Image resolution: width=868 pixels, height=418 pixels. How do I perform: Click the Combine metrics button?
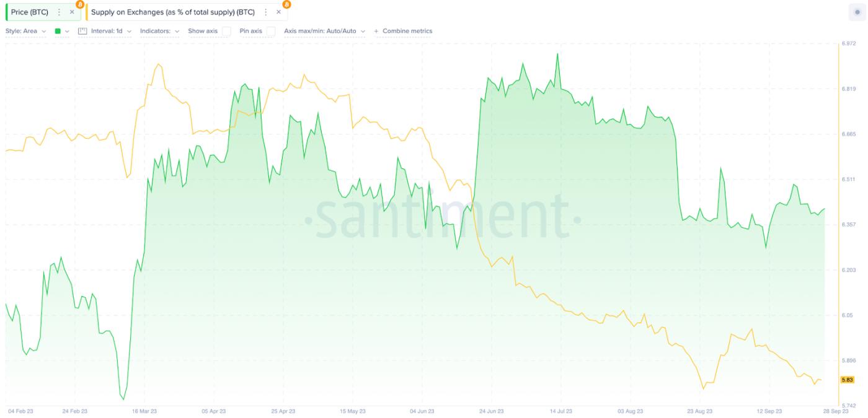(406, 30)
